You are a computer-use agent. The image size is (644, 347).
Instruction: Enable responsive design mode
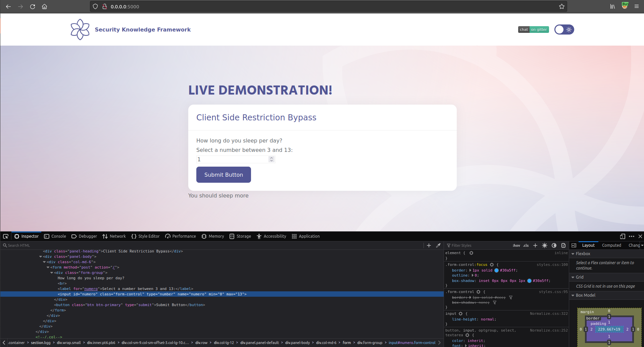(x=623, y=236)
